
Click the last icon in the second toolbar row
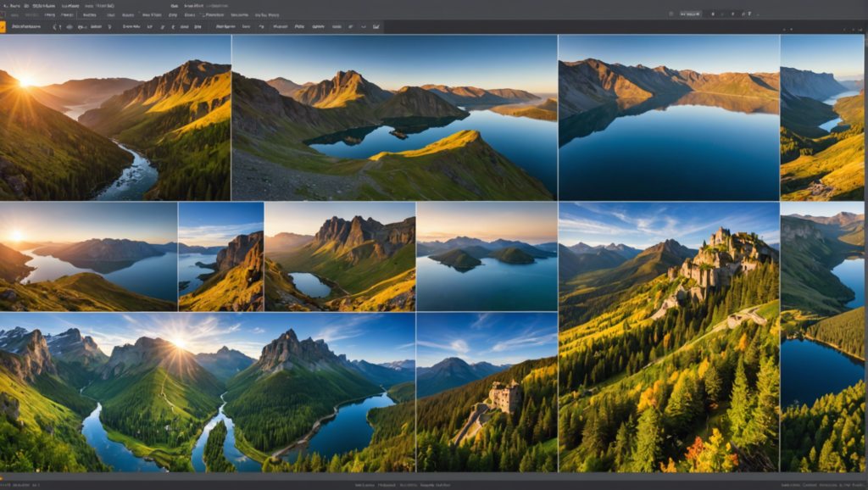click(x=376, y=26)
